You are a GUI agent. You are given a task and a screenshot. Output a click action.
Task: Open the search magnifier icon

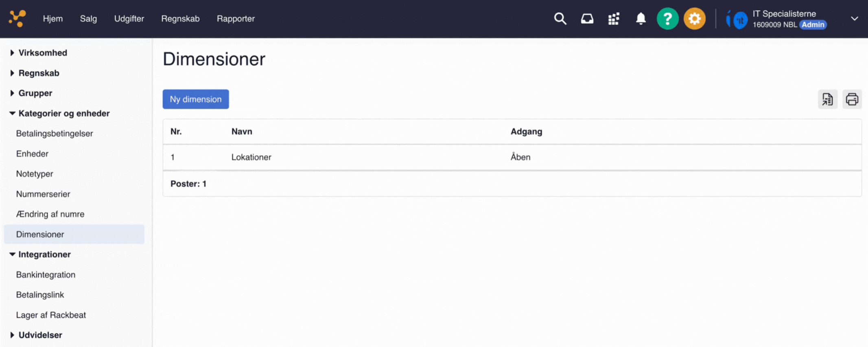click(x=560, y=19)
